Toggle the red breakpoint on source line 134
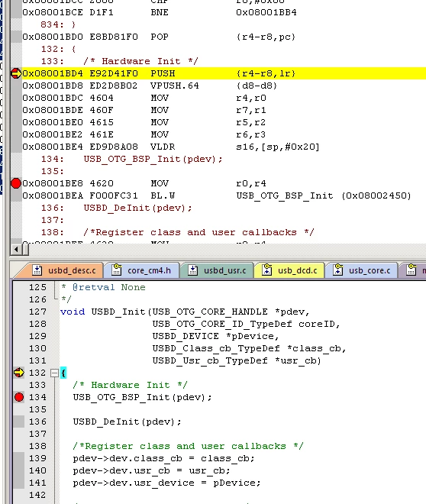The image size is (426, 504). tap(19, 397)
